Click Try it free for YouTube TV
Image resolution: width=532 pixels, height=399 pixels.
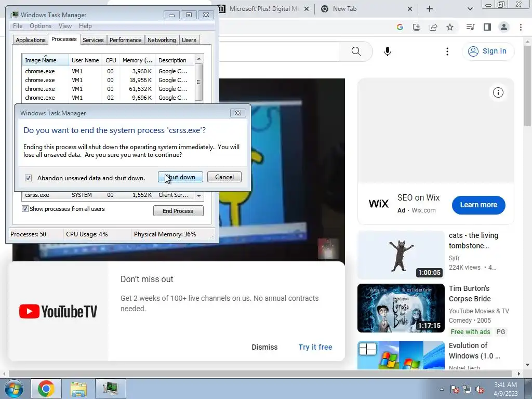(315, 347)
